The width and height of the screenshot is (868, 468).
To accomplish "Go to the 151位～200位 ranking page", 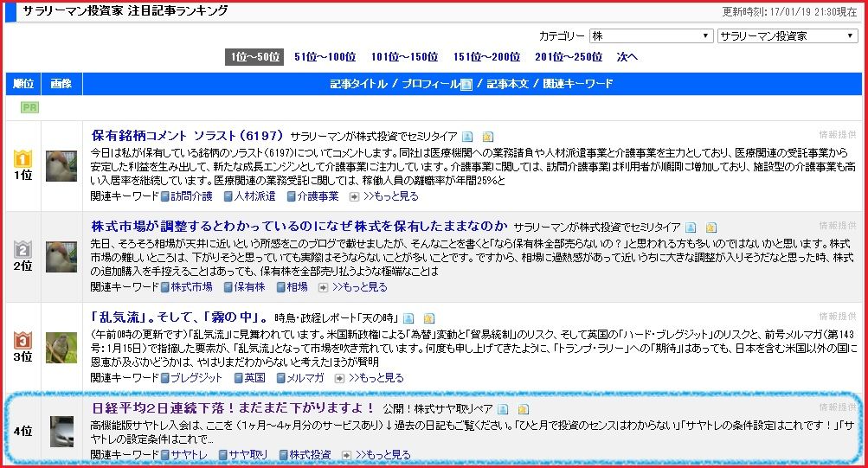I will 486,57.
